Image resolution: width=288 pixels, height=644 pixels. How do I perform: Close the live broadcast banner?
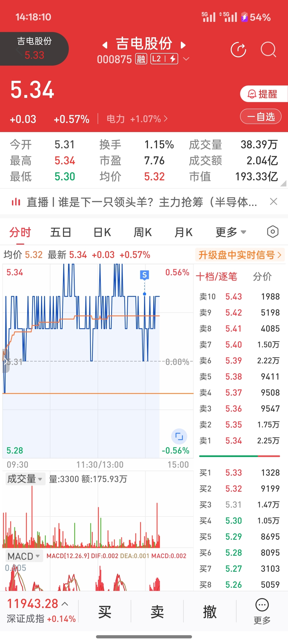(274, 201)
